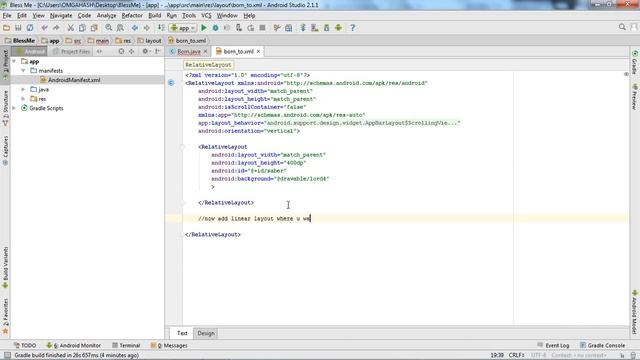Open the Build Variants side panel

pos(5,267)
